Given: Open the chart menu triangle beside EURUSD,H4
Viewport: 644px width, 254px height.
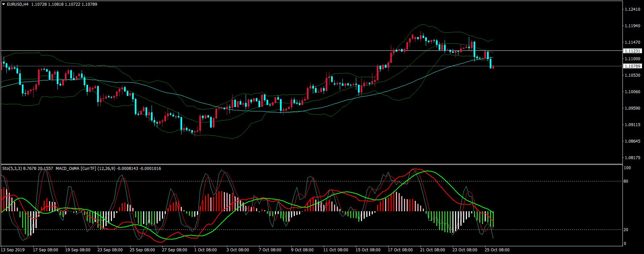Looking at the screenshot, I should pos(3,4).
